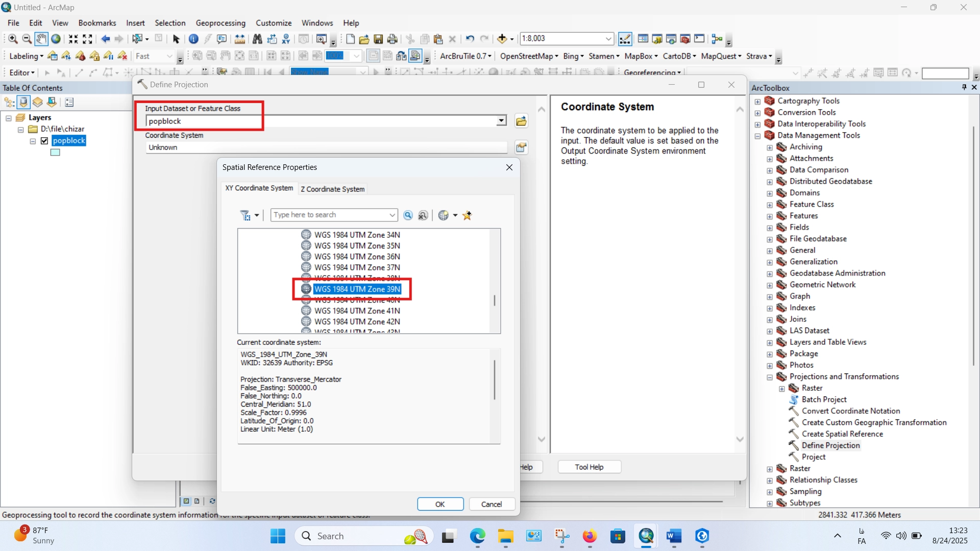
Task: Click the Tool Help button
Action: (589, 467)
